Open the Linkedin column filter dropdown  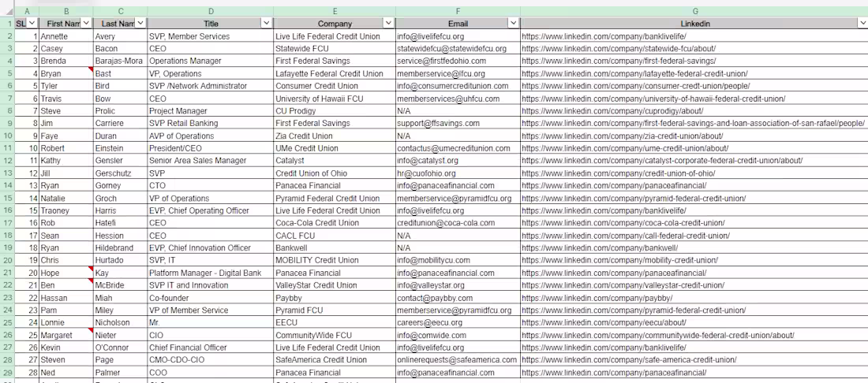862,23
